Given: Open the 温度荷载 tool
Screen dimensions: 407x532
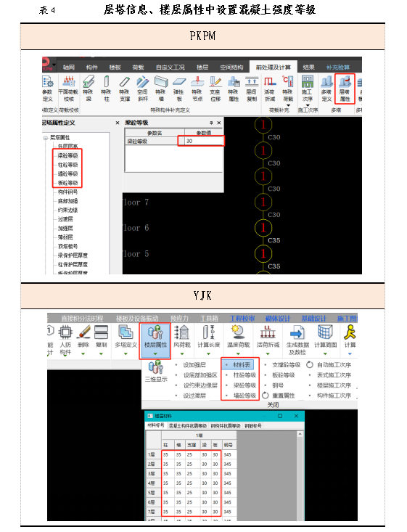Looking at the screenshot, I should [x=238, y=339].
